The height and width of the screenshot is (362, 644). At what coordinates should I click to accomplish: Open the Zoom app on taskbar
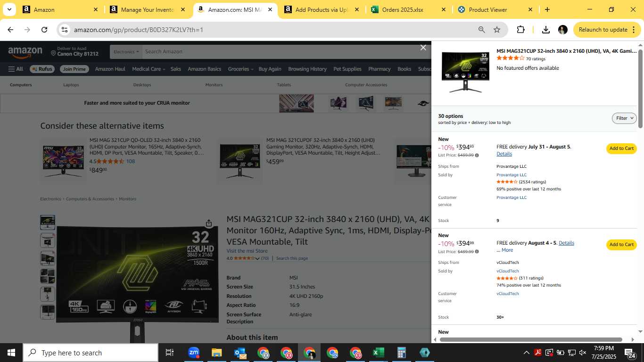(194, 353)
